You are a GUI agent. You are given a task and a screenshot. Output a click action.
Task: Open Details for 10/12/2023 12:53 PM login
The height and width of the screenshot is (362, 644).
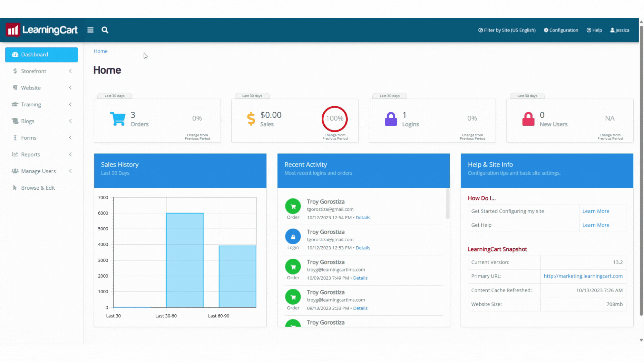(x=363, y=248)
